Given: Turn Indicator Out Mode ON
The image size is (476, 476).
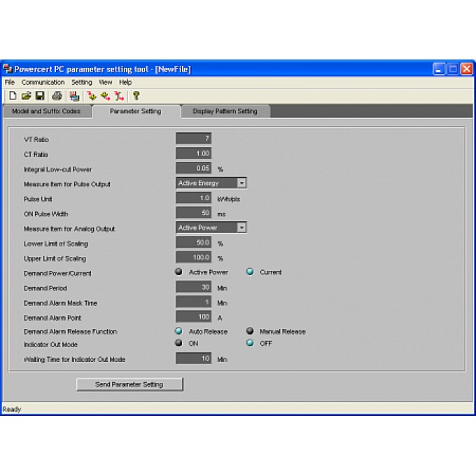Looking at the screenshot, I should point(179,343).
